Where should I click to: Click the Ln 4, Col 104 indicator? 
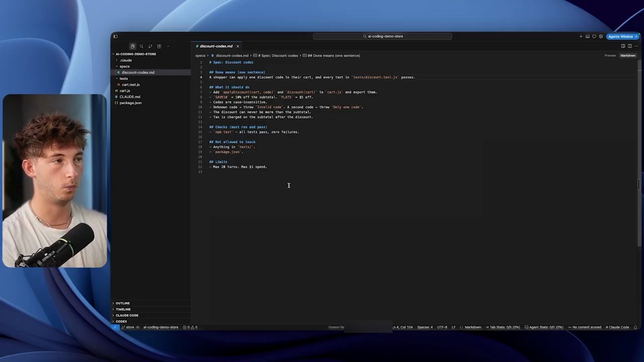click(403, 327)
